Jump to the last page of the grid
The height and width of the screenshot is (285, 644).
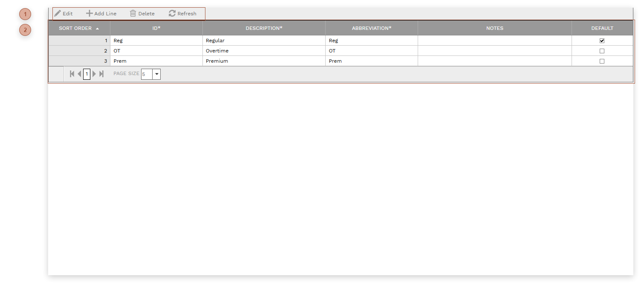click(101, 74)
